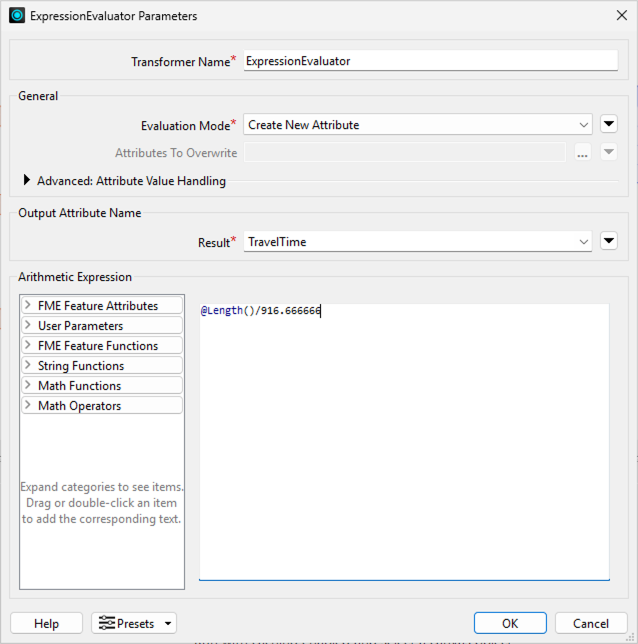Click the @Length() function text in expression

[x=228, y=310]
